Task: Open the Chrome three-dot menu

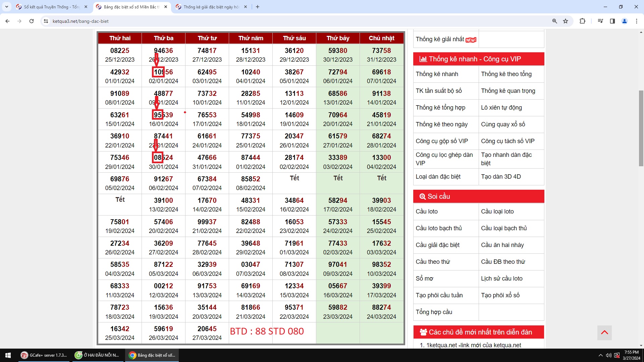Action: (x=636, y=21)
